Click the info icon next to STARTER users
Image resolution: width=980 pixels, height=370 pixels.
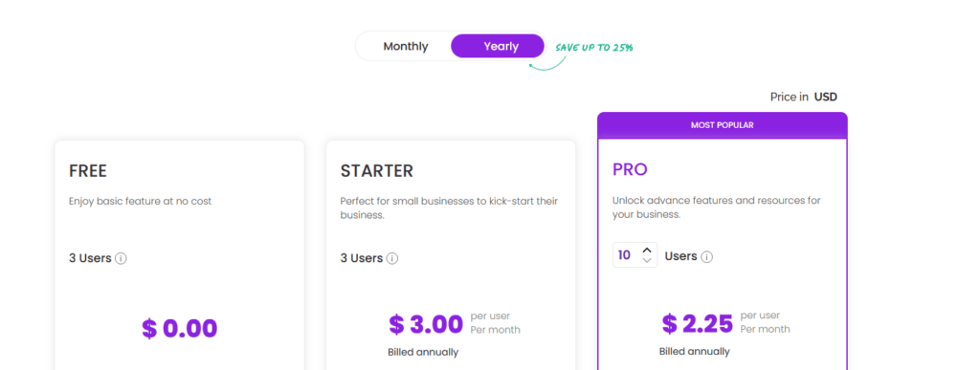tap(392, 258)
